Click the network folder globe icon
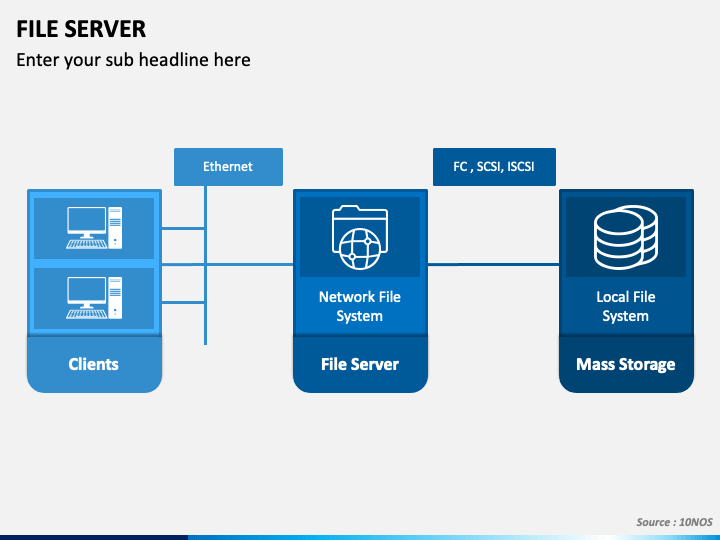Image resolution: width=720 pixels, height=540 pixels. pos(360,237)
